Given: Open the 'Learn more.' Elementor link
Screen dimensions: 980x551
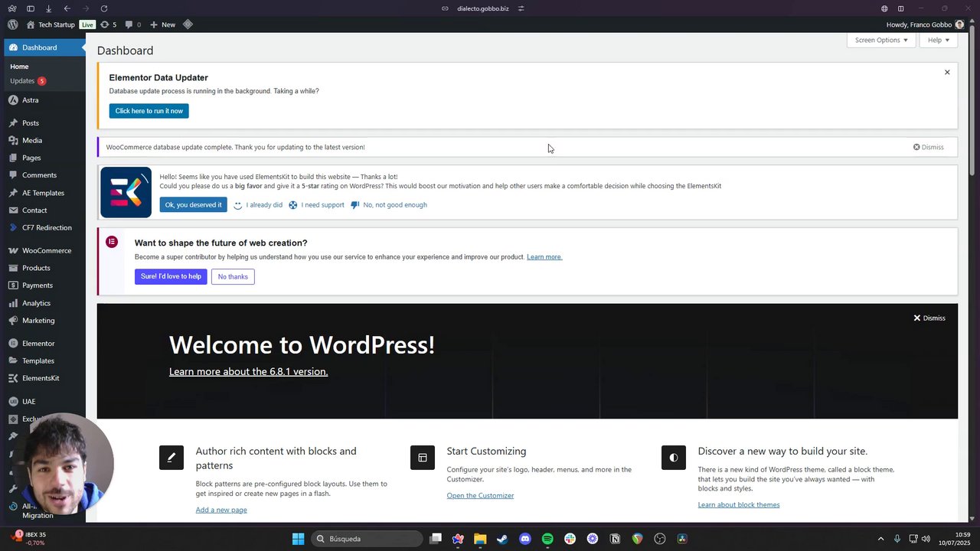Looking at the screenshot, I should point(544,257).
